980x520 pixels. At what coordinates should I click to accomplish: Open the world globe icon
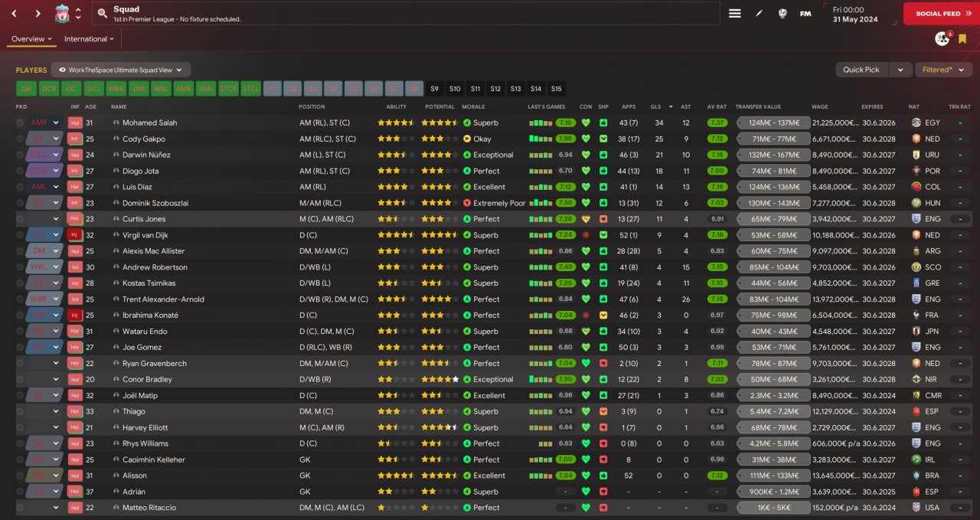tap(782, 13)
